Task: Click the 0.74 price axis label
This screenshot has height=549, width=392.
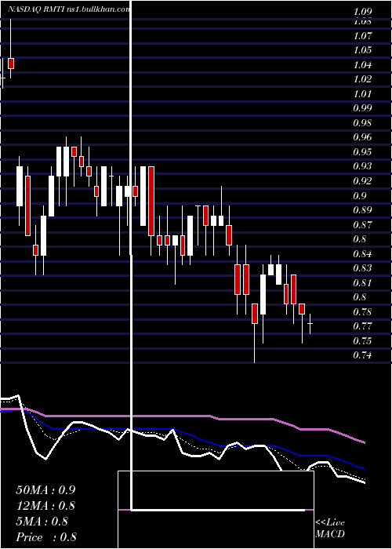Action: click(362, 355)
